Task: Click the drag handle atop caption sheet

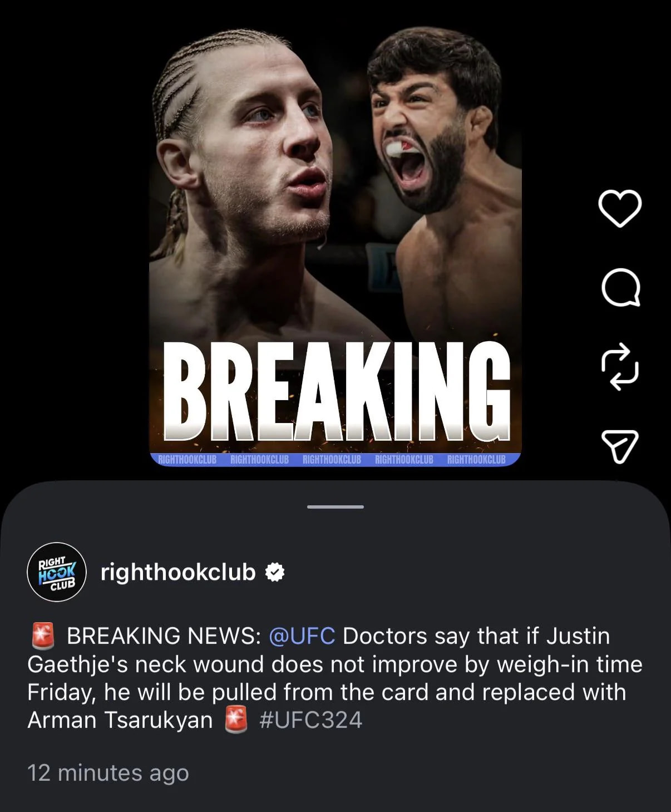Action: [x=335, y=507]
